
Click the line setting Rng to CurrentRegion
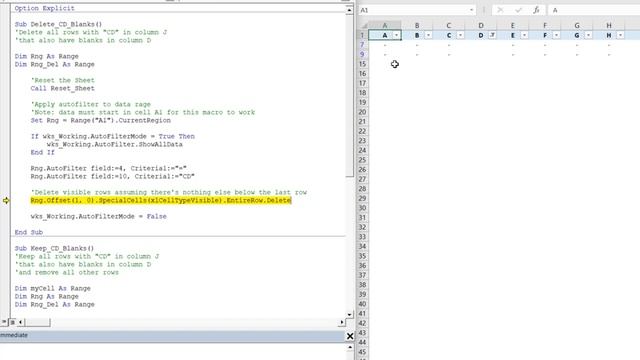tap(101, 120)
